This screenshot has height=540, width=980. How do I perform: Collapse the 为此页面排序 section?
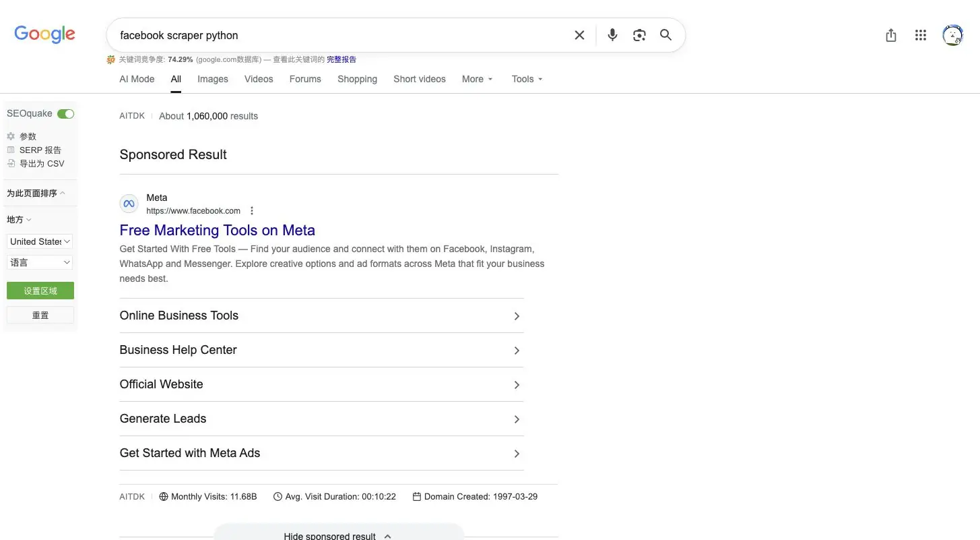36,193
